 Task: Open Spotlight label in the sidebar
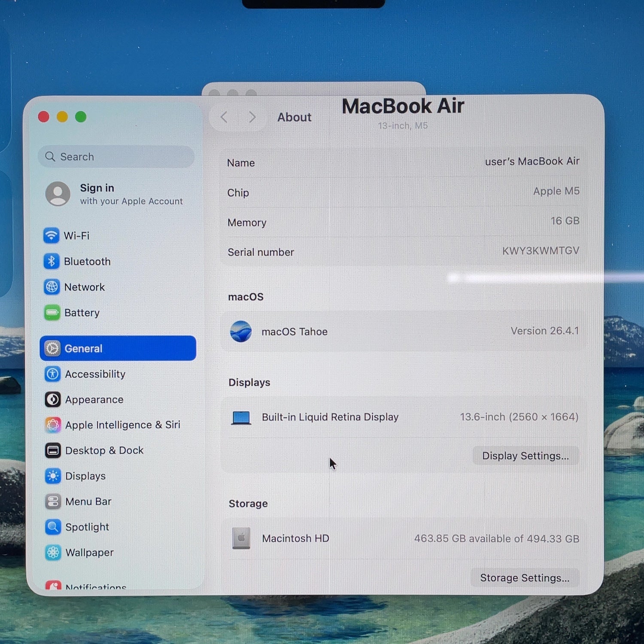tap(87, 527)
